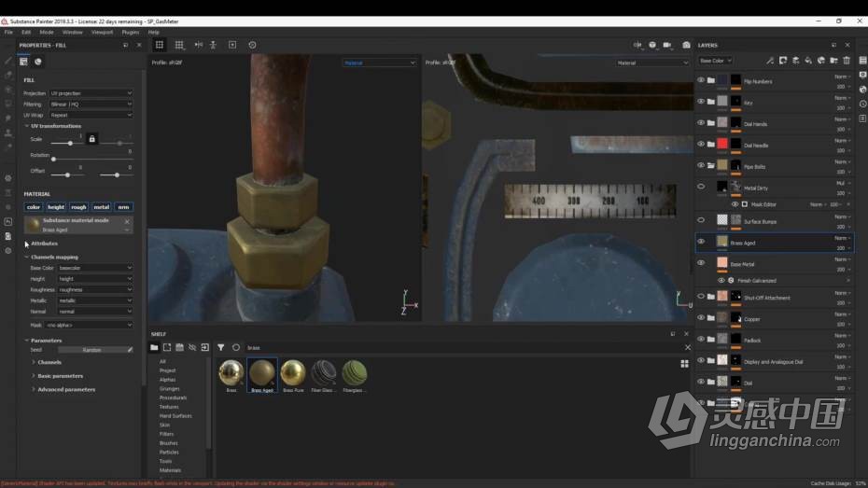Adjust the first Scale slider handle
The width and height of the screenshot is (868, 488).
(x=70, y=144)
